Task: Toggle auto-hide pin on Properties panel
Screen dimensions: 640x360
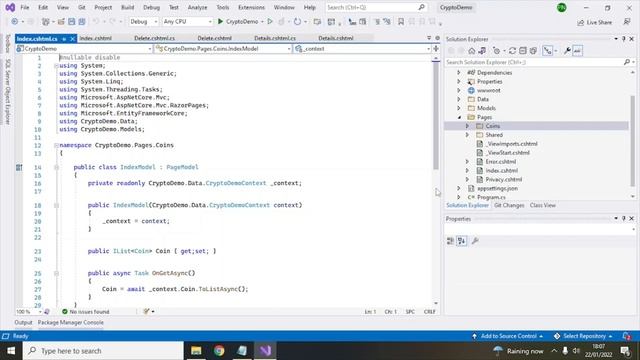Action: click(x=624, y=219)
